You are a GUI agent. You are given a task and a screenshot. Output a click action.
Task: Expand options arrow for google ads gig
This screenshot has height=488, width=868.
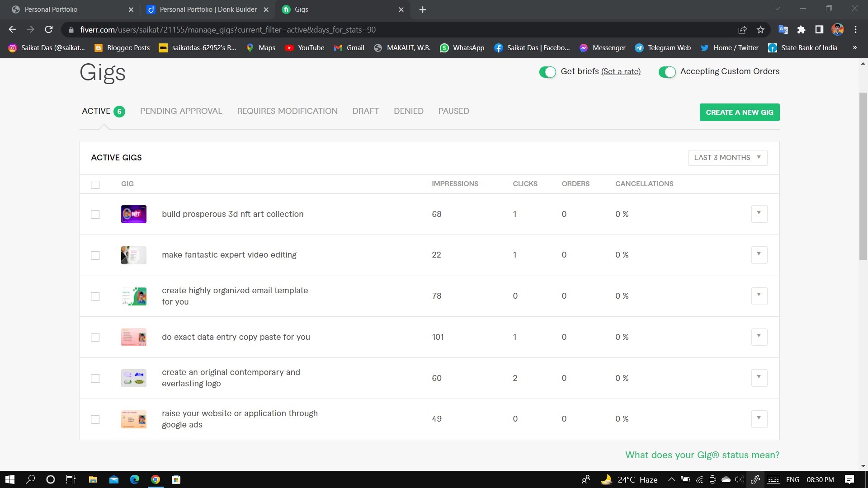click(759, 418)
